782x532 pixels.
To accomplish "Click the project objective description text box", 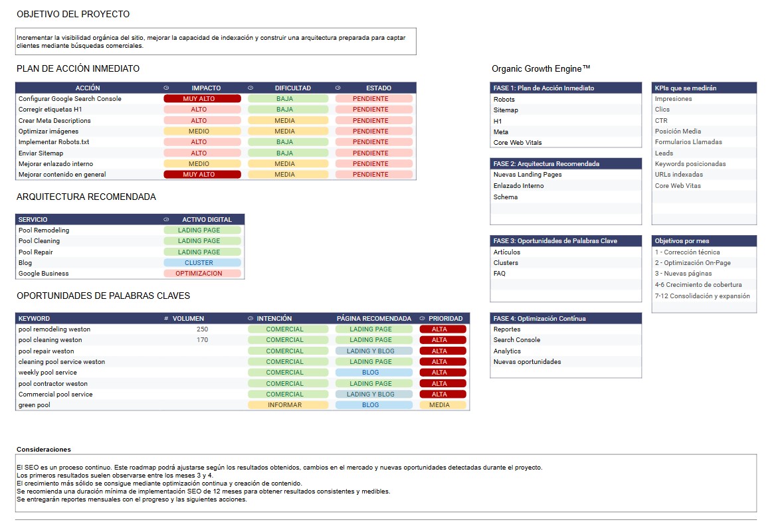I will pos(216,41).
